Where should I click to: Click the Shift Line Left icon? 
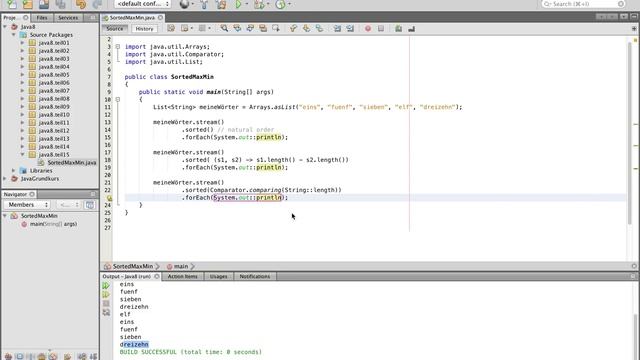337,28
